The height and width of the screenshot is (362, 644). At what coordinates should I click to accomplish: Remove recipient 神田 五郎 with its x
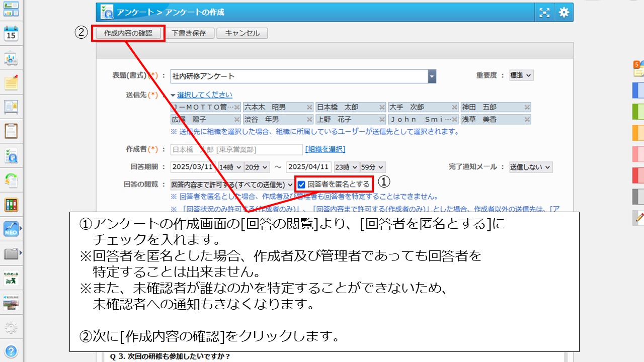point(527,107)
